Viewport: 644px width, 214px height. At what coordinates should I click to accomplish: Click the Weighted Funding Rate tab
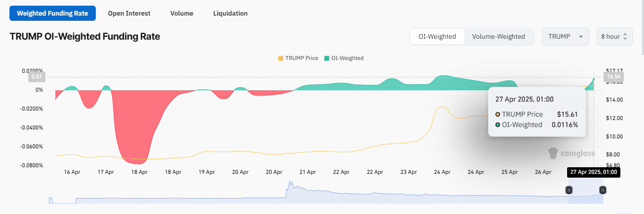[x=52, y=13]
